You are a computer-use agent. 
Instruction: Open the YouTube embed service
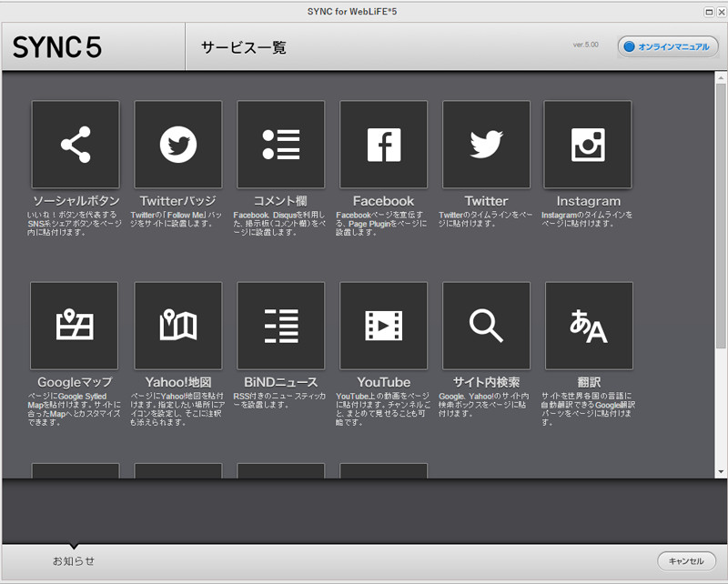coord(383,326)
